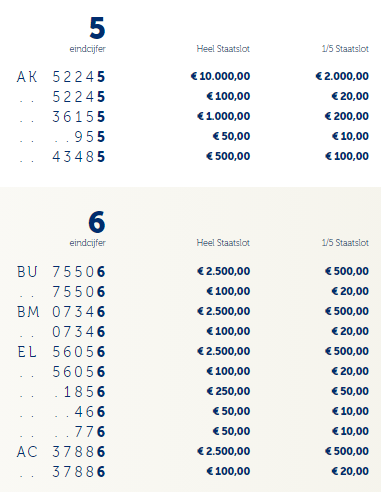Click the € 200,00 fifth-share prize

point(347,116)
